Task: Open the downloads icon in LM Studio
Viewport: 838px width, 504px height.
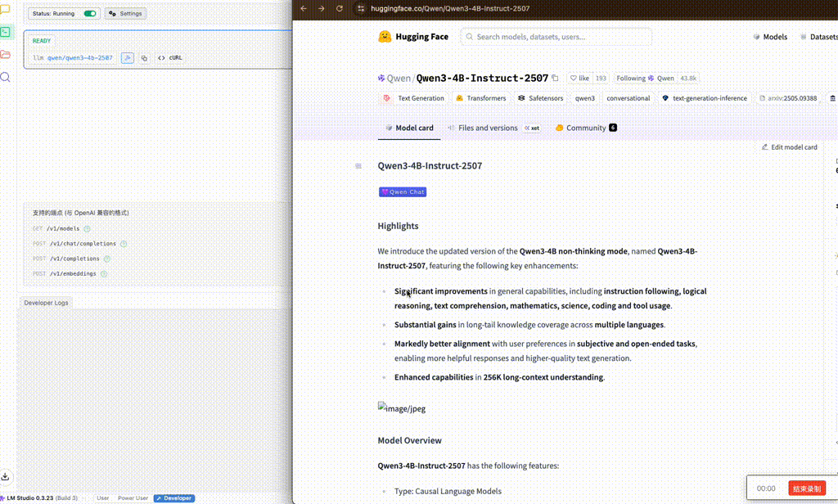Action: click(x=6, y=476)
